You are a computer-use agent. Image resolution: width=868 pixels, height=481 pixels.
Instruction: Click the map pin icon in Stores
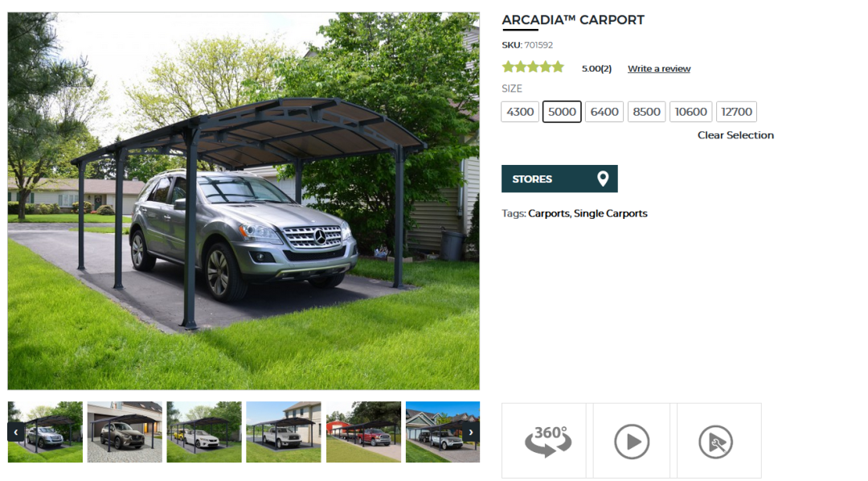click(x=603, y=179)
